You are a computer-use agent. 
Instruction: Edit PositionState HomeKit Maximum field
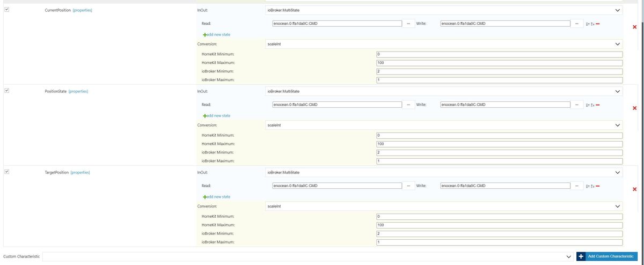[x=500, y=144]
